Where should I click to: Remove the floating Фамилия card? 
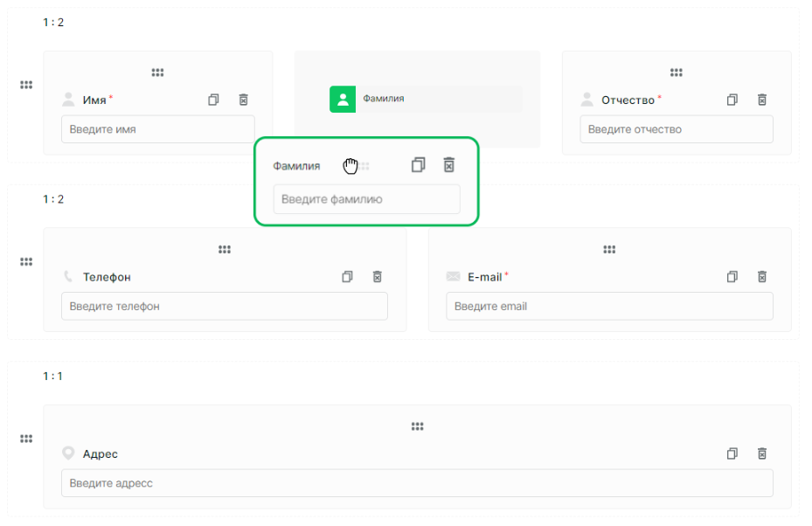coord(449,165)
